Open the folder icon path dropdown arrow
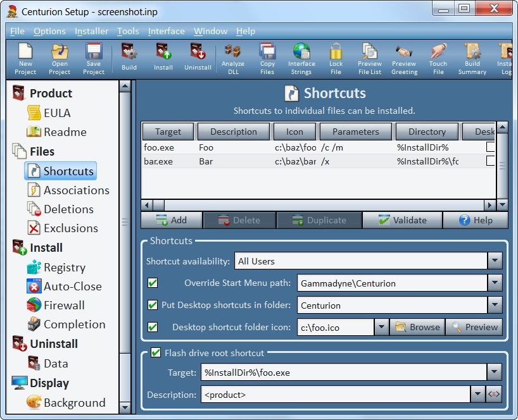The image size is (518, 420). (x=382, y=327)
